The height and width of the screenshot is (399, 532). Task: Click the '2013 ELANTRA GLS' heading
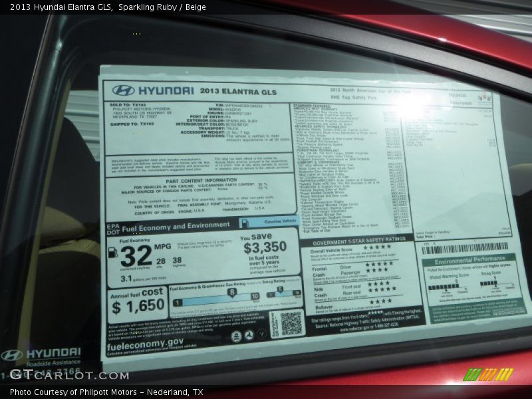click(238, 92)
